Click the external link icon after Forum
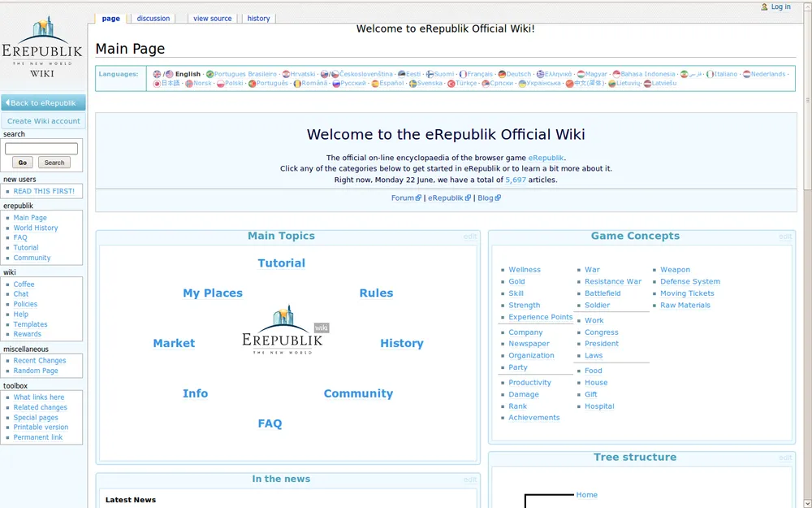 click(x=418, y=198)
